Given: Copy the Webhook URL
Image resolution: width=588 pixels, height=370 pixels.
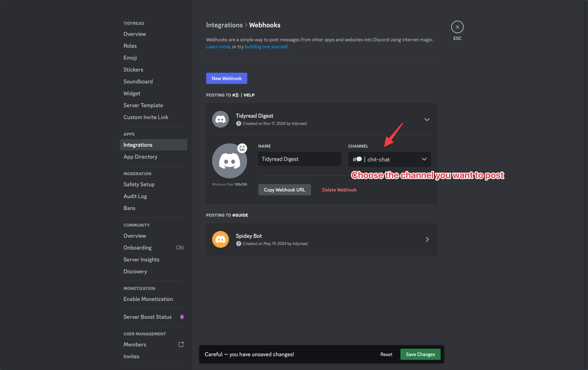Looking at the screenshot, I should (x=285, y=190).
